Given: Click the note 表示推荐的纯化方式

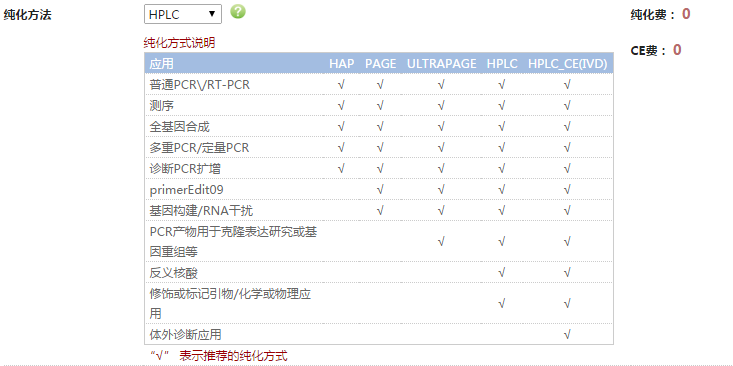Looking at the screenshot, I should (x=233, y=356).
